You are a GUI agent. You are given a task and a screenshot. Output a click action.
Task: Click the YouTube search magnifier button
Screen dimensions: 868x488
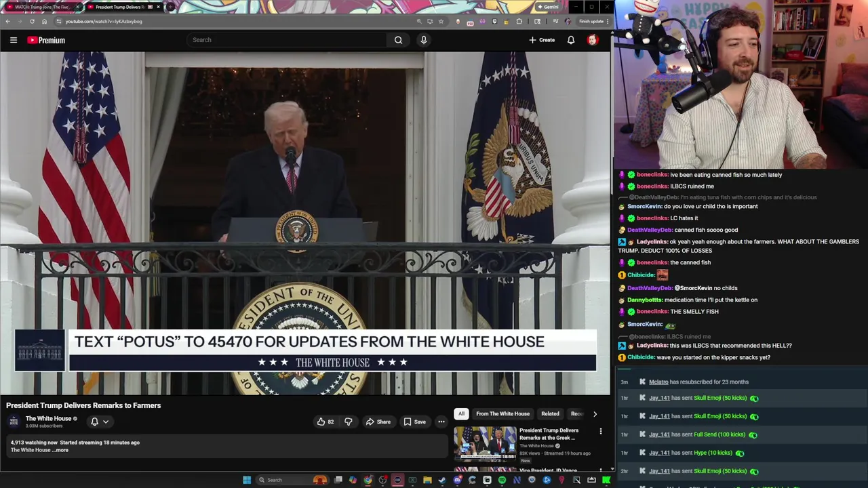click(399, 40)
